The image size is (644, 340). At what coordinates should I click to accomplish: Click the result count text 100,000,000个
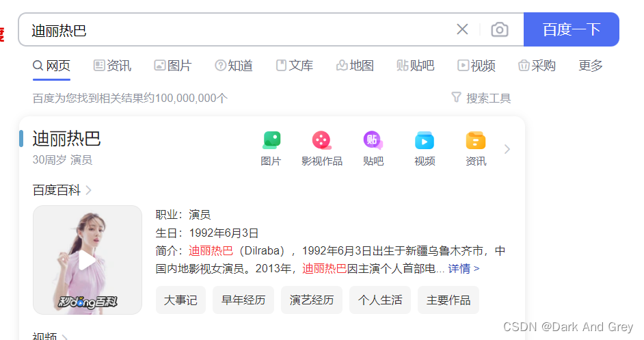point(191,98)
